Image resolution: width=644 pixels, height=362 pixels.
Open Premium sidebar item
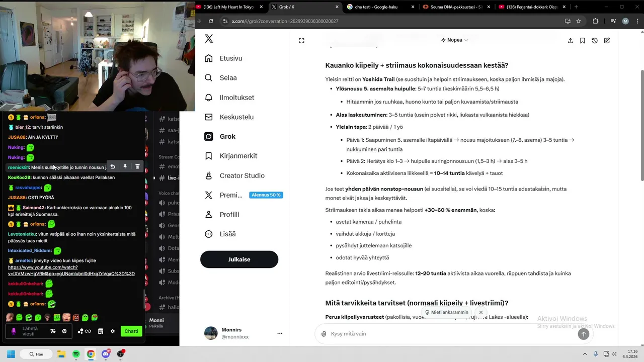(x=224, y=195)
